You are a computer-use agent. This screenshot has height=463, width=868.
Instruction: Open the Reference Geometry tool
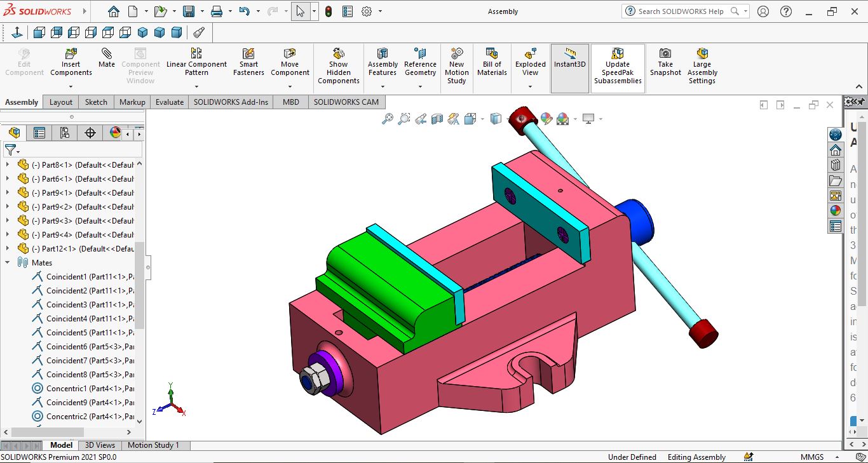click(x=420, y=62)
